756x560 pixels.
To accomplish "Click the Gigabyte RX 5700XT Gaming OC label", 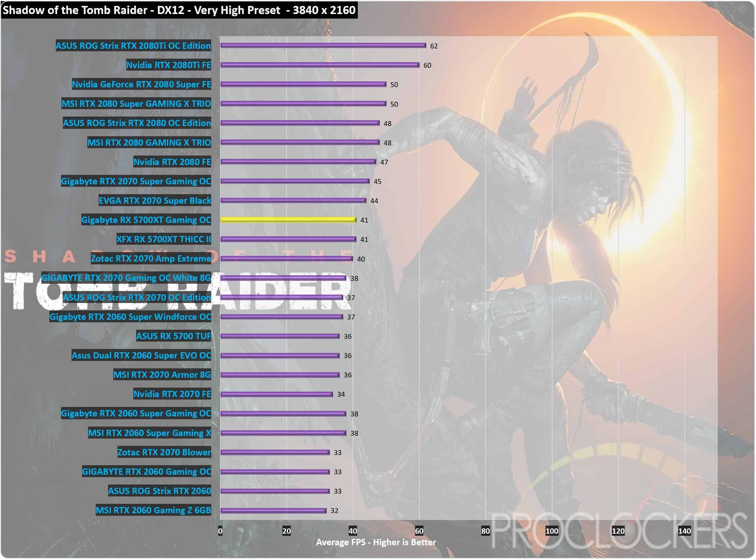I will (146, 220).
